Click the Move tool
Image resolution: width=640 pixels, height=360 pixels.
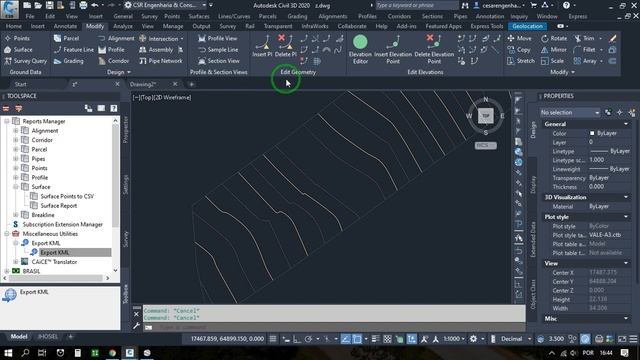coord(520,38)
